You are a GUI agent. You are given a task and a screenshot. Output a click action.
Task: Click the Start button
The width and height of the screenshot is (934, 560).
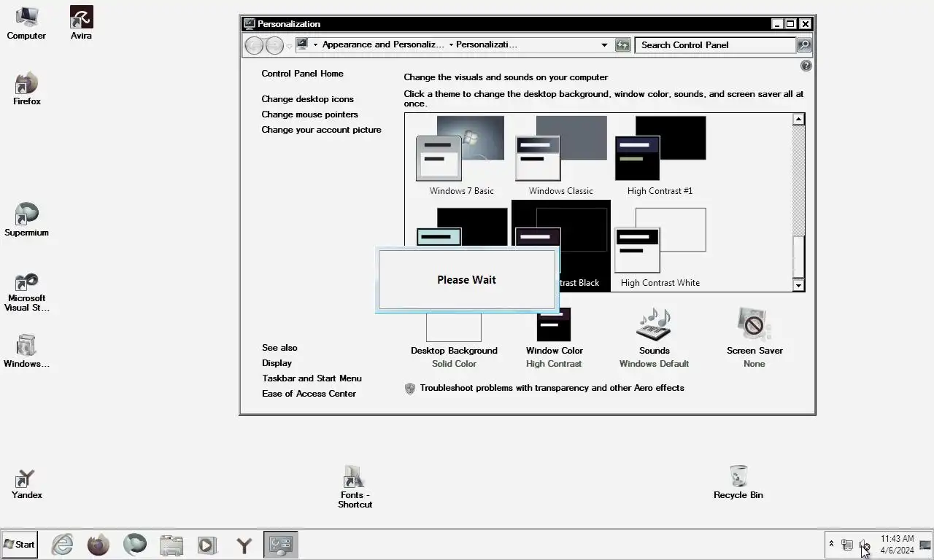(20, 544)
